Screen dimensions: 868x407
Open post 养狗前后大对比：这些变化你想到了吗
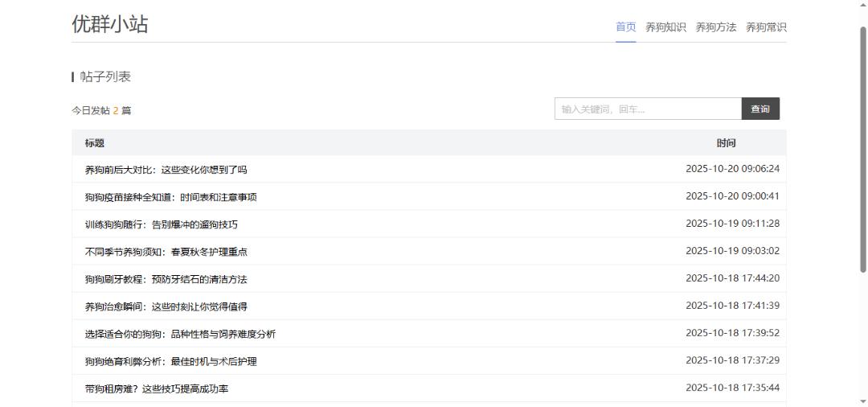166,170
